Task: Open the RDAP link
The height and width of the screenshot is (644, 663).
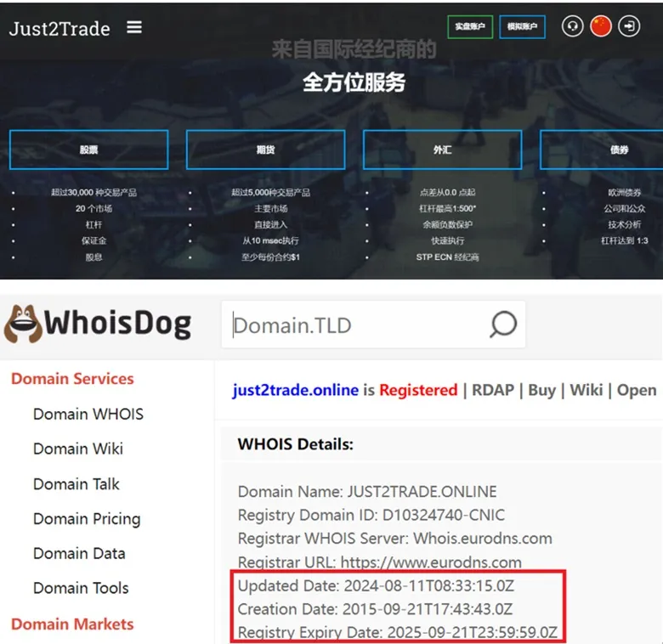Action: point(493,390)
